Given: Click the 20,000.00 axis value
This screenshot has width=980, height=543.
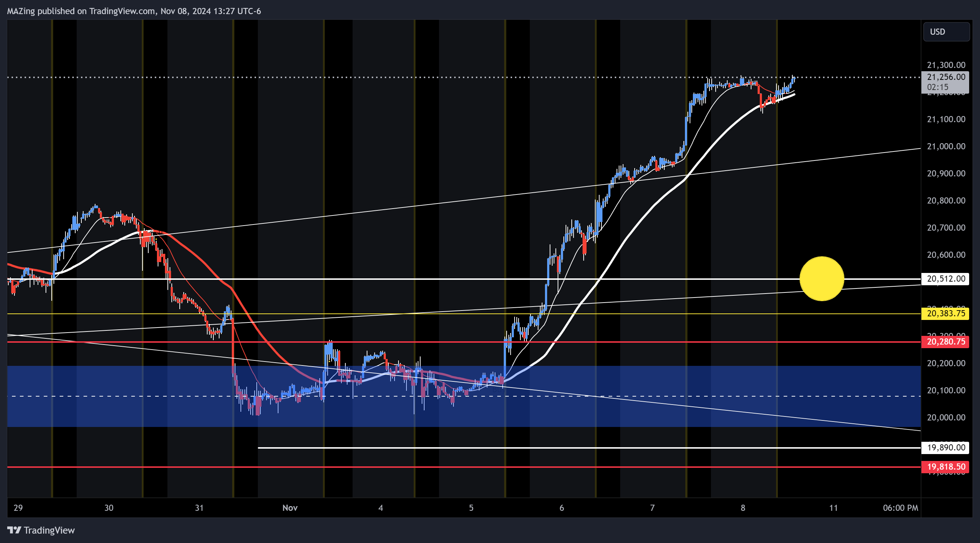Looking at the screenshot, I should coord(946,418).
